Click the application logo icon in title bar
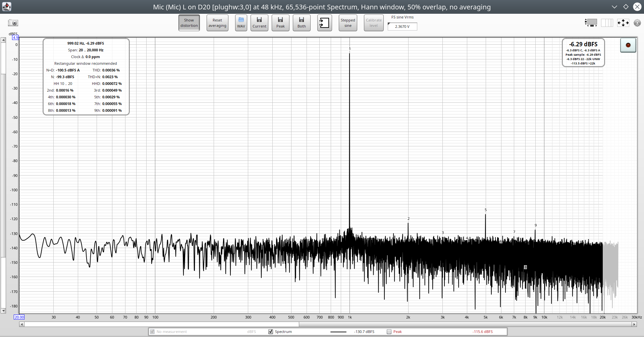Screen dimensions: 644x337 [x=7, y=7]
